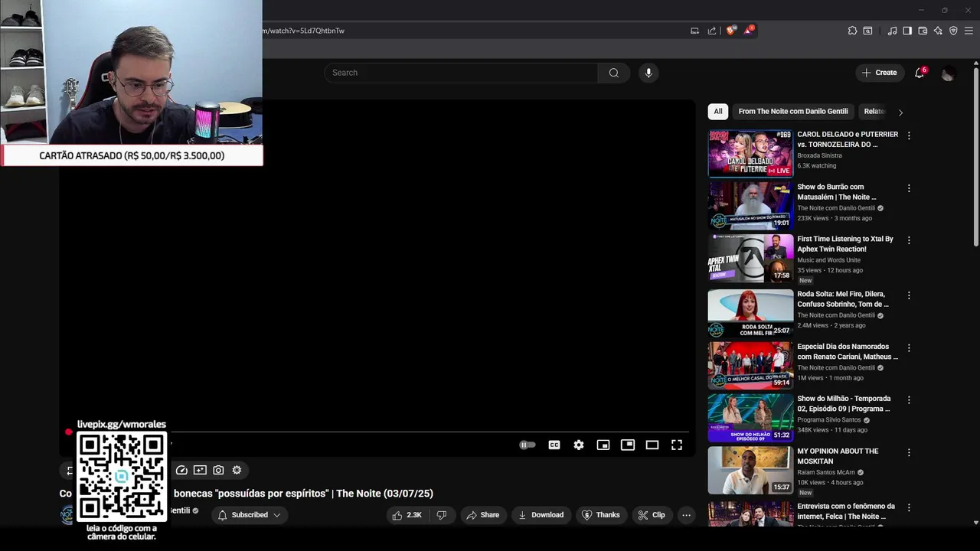Click the Brave Shields lion icon

[x=730, y=31]
